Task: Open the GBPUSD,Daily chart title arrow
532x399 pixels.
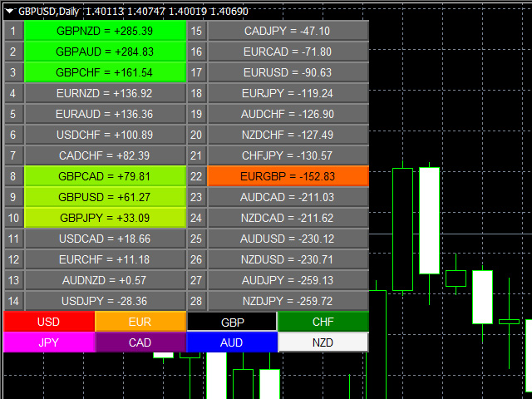Action: click(x=9, y=11)
